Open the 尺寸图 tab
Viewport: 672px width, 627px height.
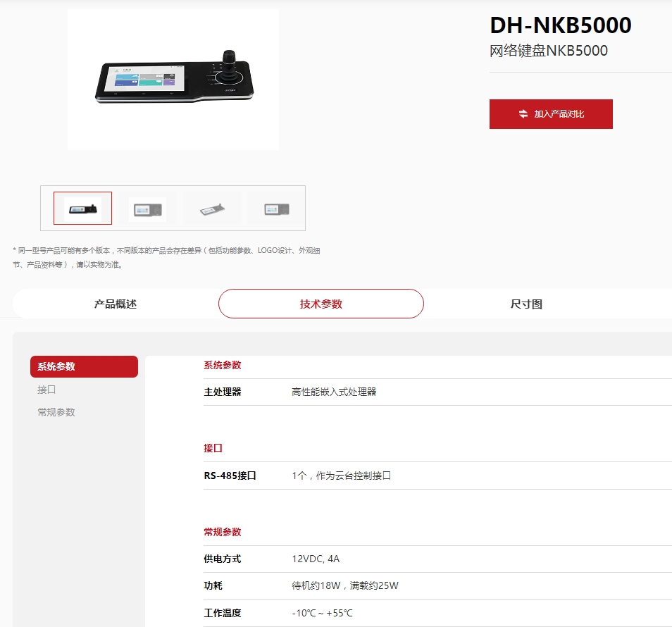pyautogui.click(x=526, y=304)
